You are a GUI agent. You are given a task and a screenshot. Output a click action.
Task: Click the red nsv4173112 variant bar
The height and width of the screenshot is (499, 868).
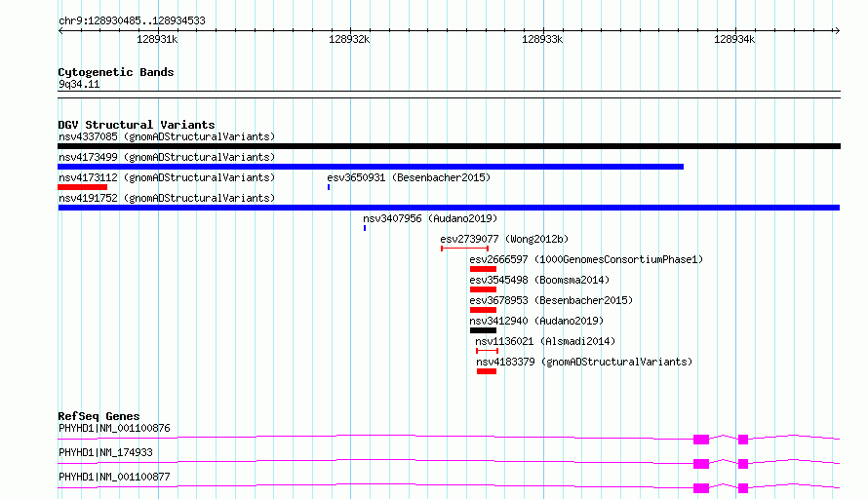coord(83,187)
